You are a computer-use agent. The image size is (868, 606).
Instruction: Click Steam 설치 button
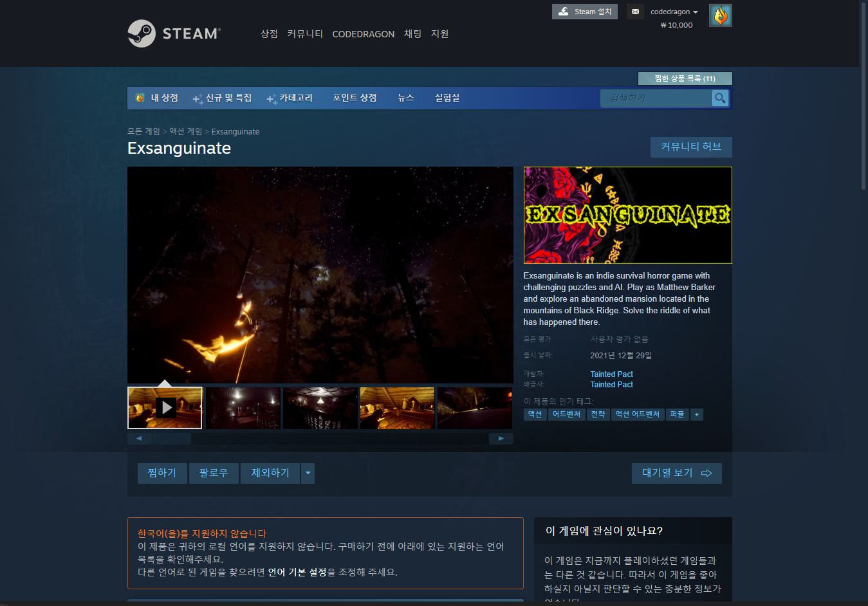[x=585, y=12]
